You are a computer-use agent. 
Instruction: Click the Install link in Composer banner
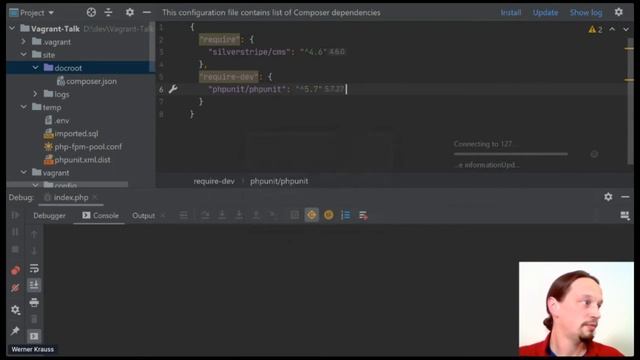click(x=511, y=13)
